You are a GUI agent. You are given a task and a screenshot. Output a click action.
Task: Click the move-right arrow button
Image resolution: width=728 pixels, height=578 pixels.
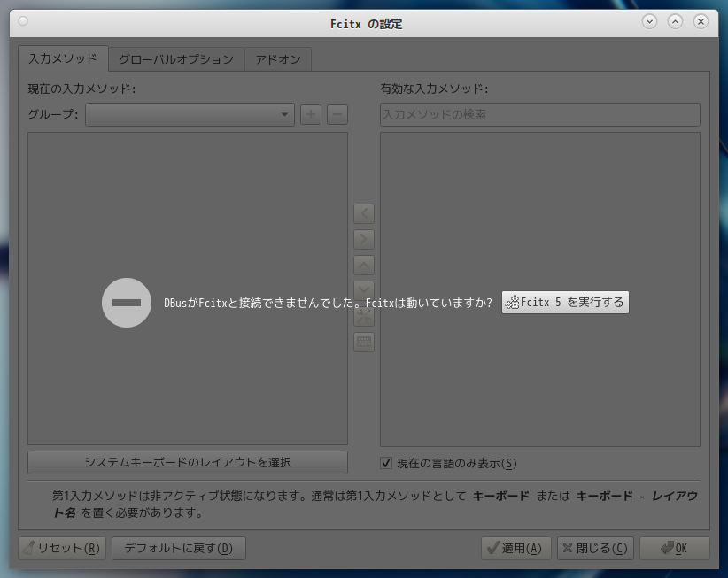click(364, 239)
